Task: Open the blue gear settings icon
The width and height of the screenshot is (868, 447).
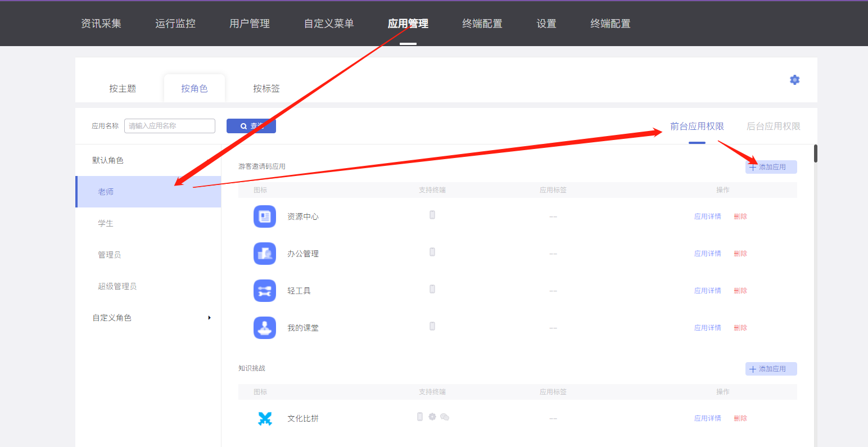Action: [x=794, y=80]
